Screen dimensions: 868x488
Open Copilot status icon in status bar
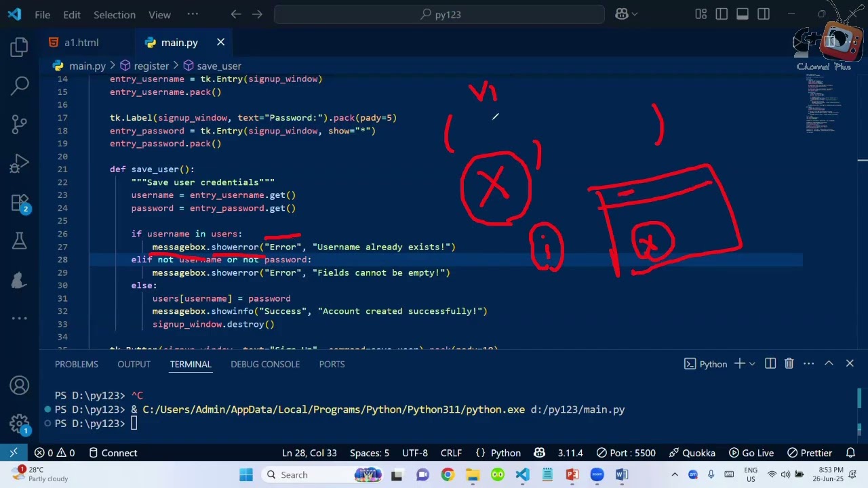click(x=539, y=453)
